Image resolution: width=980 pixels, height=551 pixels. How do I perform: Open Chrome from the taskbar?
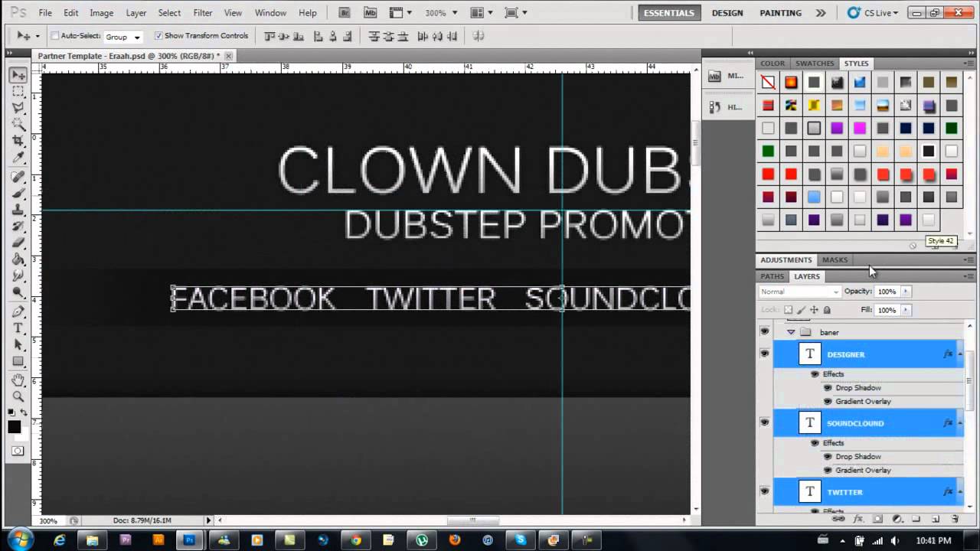(x=356, y=540)
